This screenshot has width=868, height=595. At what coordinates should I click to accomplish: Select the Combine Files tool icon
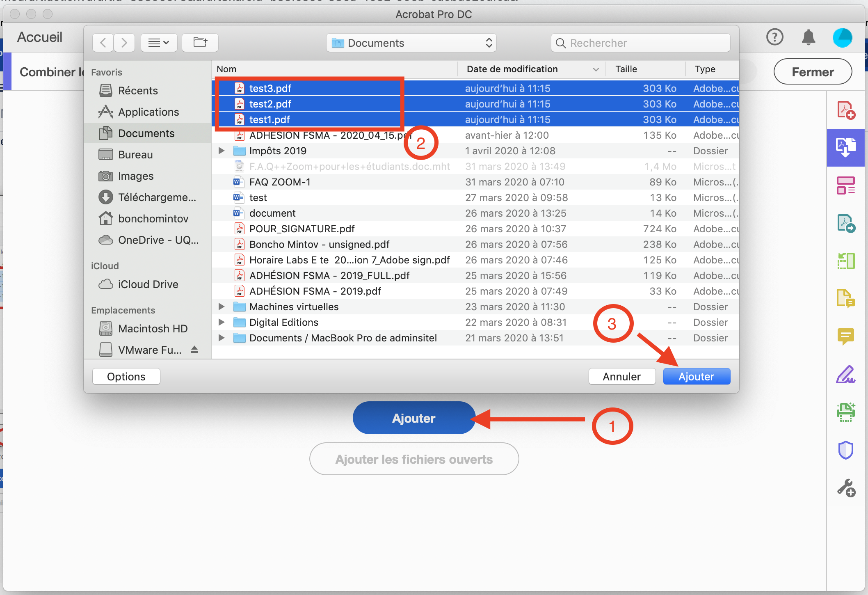point(846,147)
